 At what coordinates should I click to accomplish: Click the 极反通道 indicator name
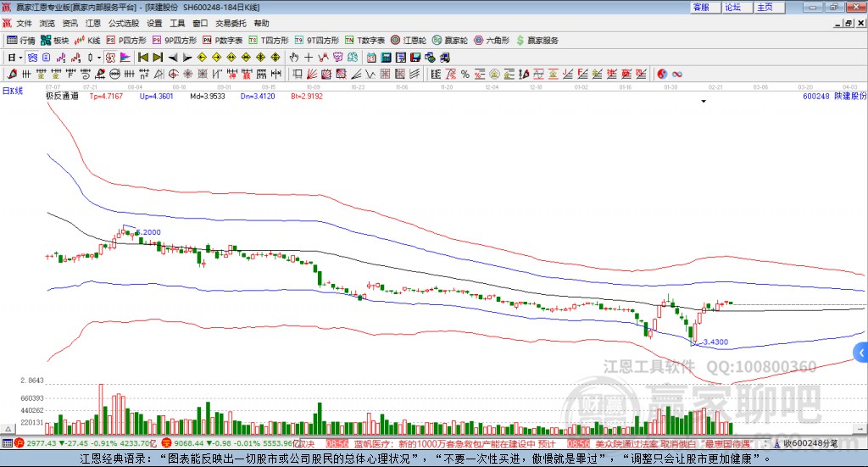pyautogui.click(x=62, y=97)
